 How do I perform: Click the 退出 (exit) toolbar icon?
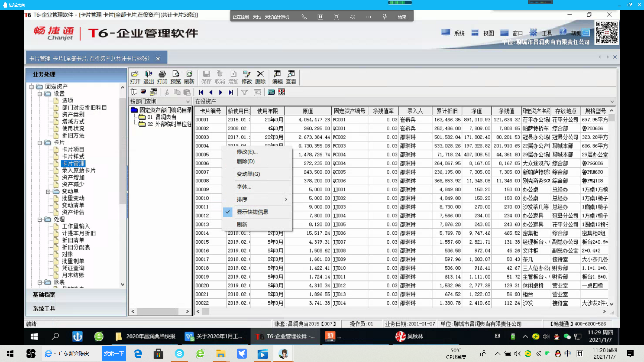[x=149, y=77]
